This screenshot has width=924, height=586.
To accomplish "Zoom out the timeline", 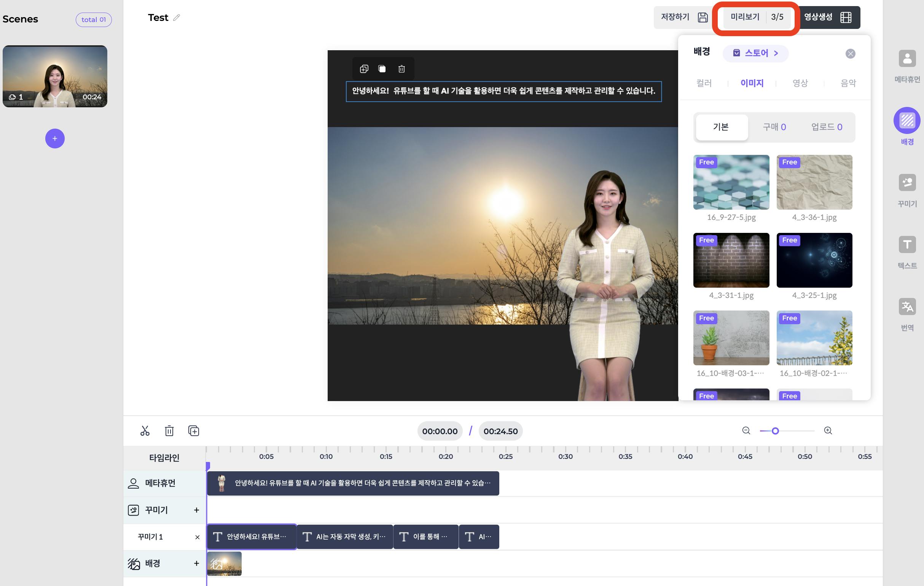I will (746, 431).
